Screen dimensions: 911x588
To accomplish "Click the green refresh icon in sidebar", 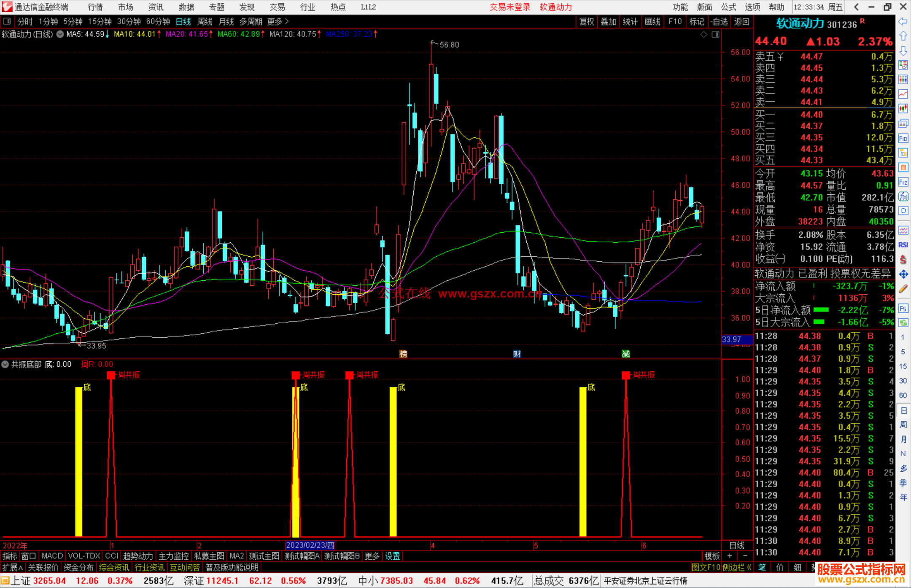I will pos(903,323).
